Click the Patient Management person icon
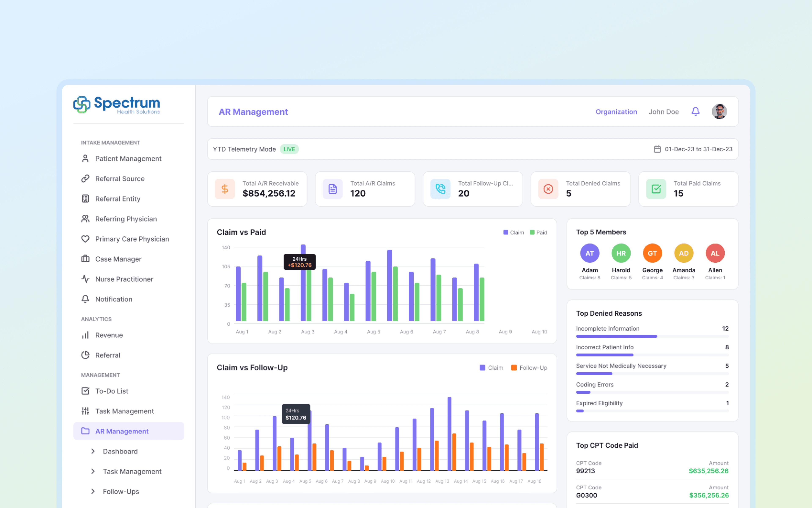The height and width of the screenshot is (508, 812). (85, 159)
